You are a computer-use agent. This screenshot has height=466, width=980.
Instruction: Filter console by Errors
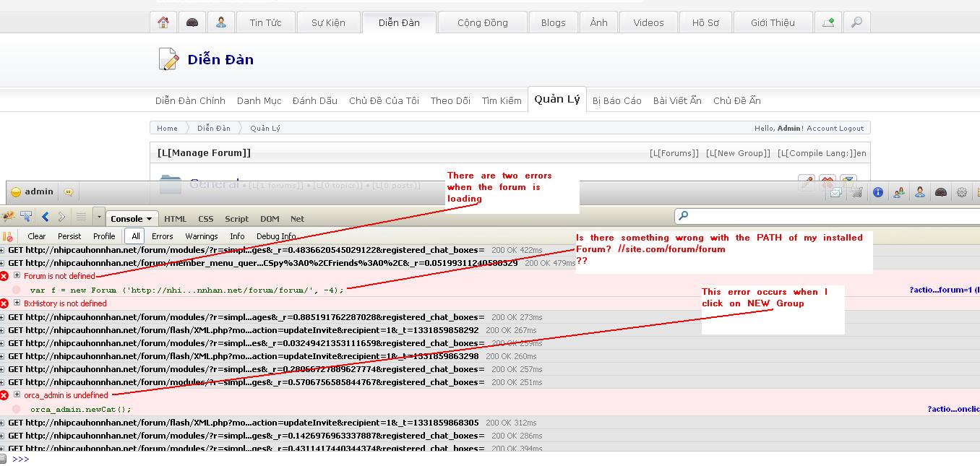click(162, 236)
